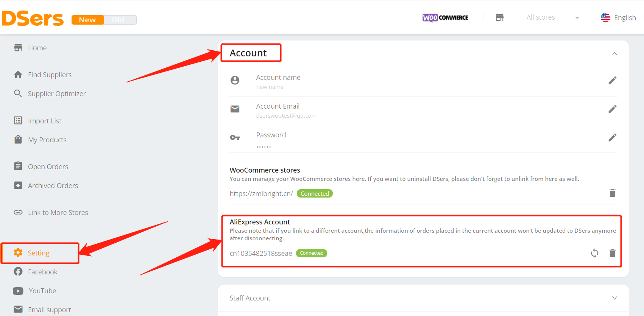Edit the Account Email with pencil icon
644x316 pixels.
(613, 109)
